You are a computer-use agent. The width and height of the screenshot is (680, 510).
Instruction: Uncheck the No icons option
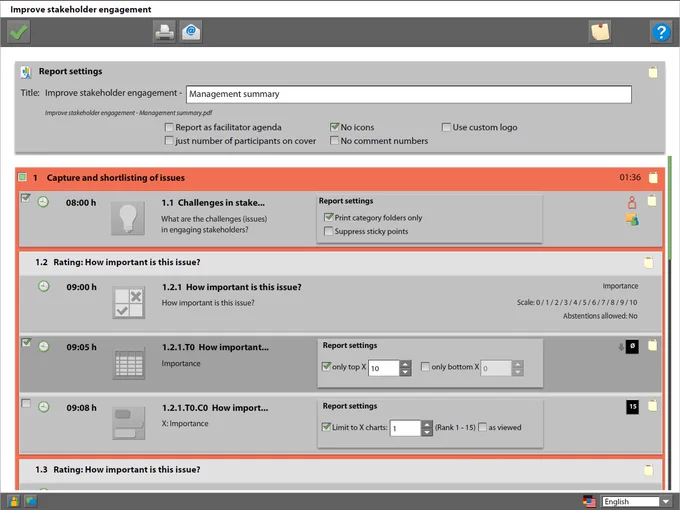point(334,127)
